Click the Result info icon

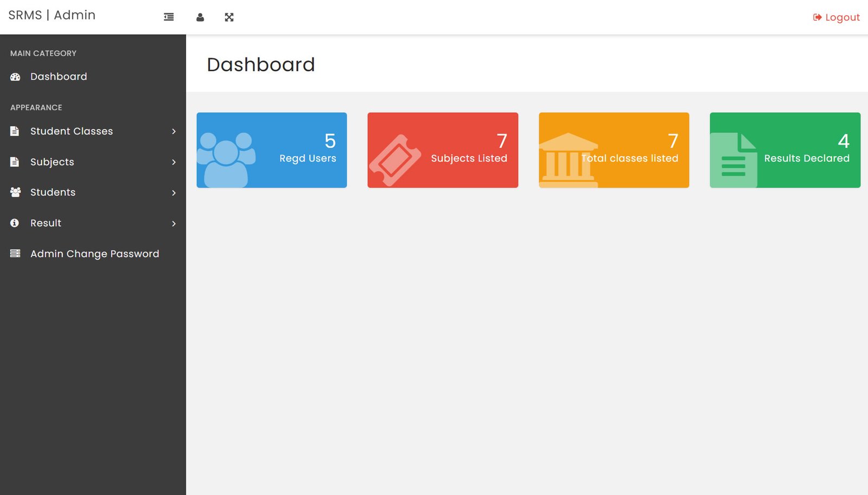tap(15, 223)
